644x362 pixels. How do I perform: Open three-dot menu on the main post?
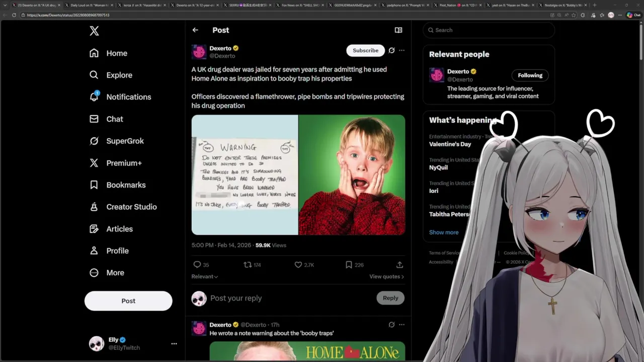click(x=401, y=50)
